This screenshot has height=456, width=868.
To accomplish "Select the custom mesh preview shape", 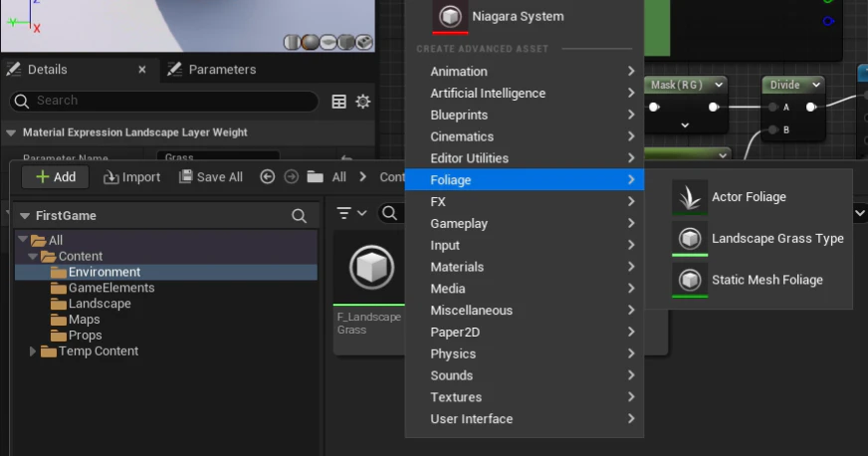I will tap(364, 42).
